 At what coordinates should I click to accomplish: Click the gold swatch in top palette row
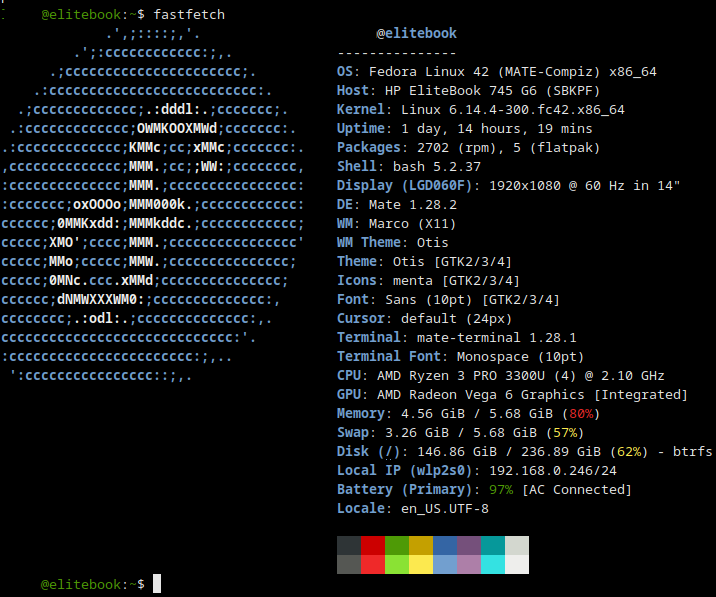click(421, 545)
